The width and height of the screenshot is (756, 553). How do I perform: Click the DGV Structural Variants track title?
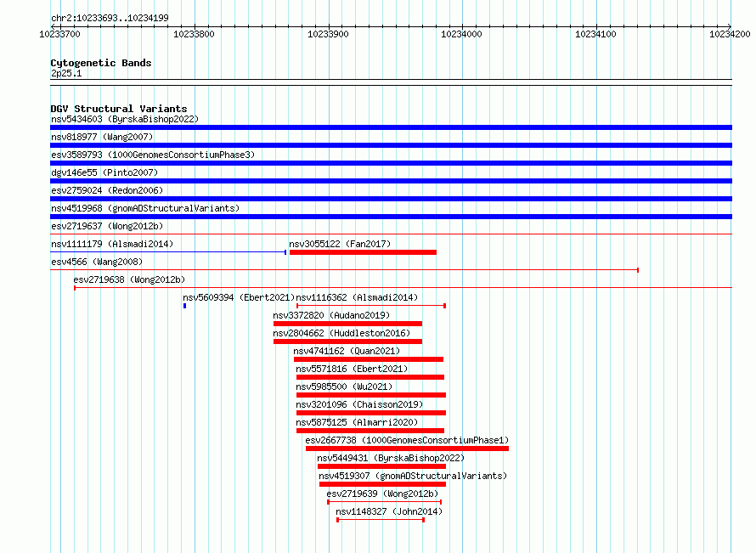click(119, 109)
